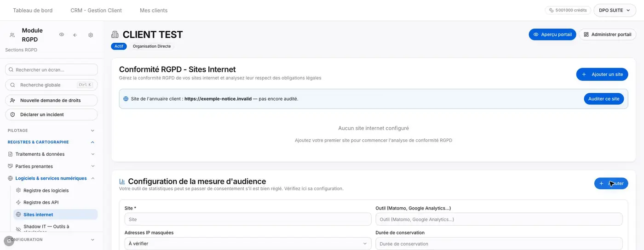Click the Registre des logiciels gear icon
This screenshot has height=250, width=644.
tap(18, 190)
